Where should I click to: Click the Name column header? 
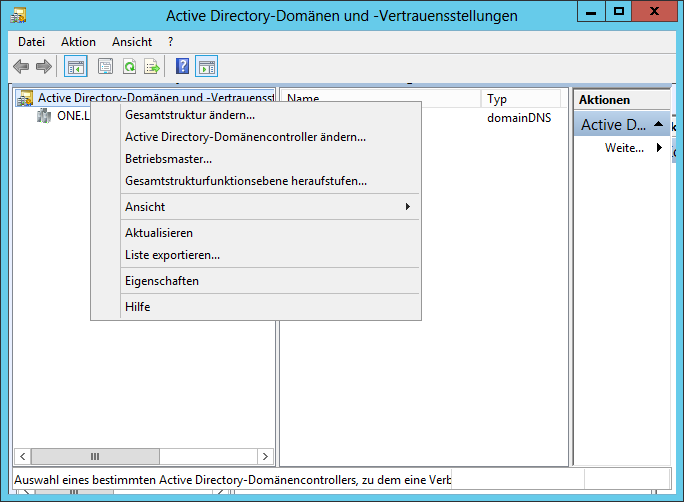[x=381, y=99]
